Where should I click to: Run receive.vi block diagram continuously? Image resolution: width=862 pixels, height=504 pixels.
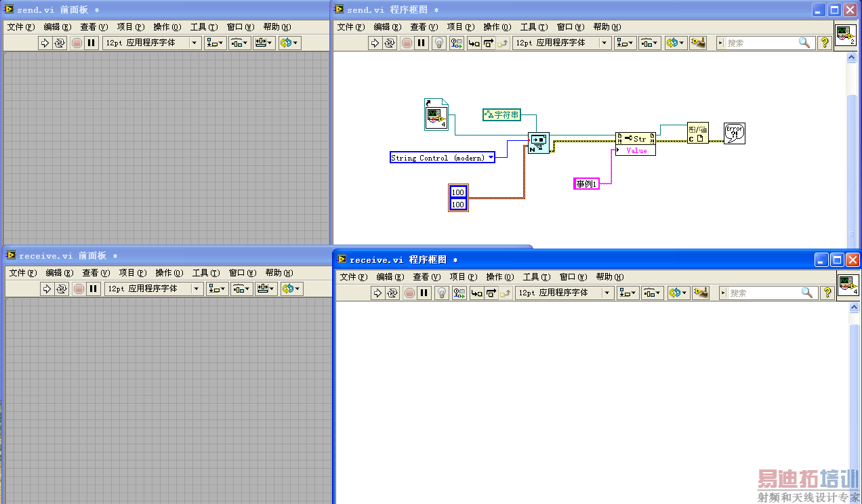coord(392,293)
